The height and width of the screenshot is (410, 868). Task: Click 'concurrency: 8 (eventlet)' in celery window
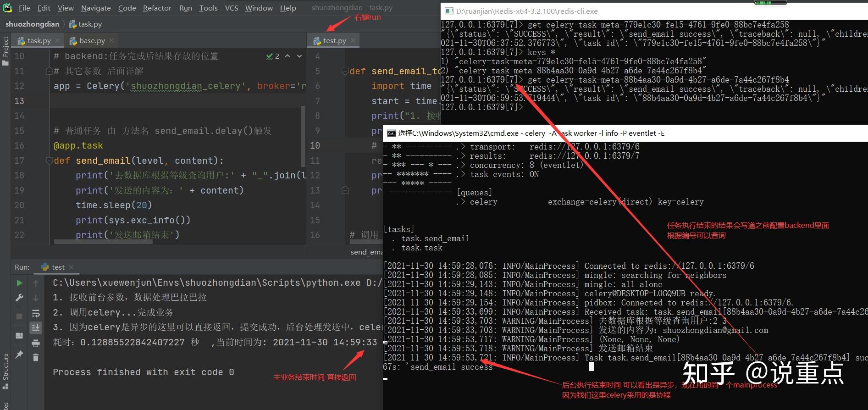pos(526,165)
